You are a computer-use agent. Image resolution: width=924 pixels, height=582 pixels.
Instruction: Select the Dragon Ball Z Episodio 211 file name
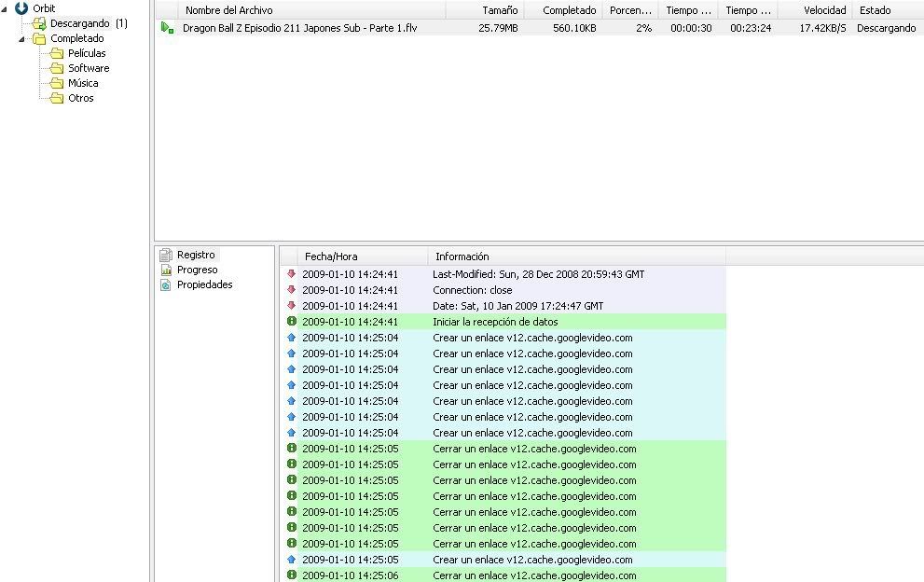[300, 28]
